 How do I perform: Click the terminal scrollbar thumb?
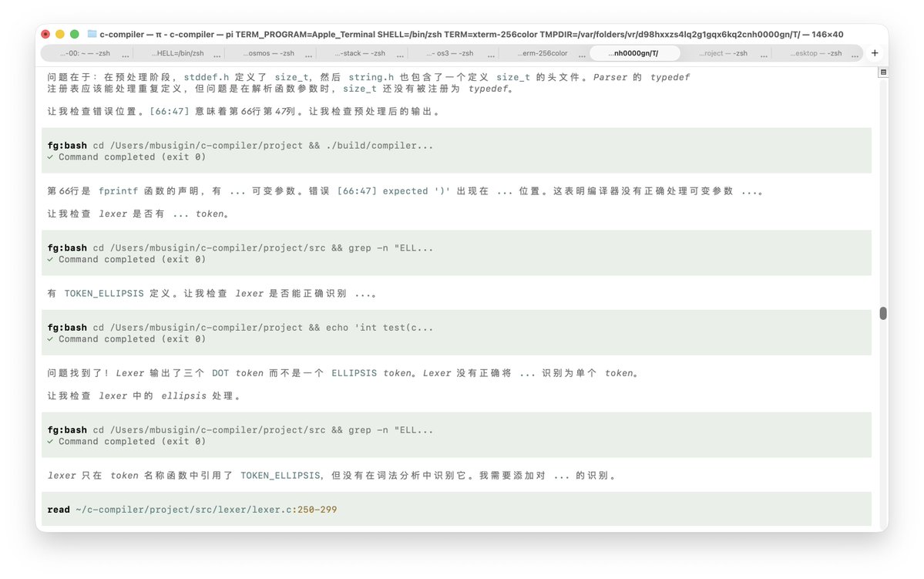coord(882,313)
